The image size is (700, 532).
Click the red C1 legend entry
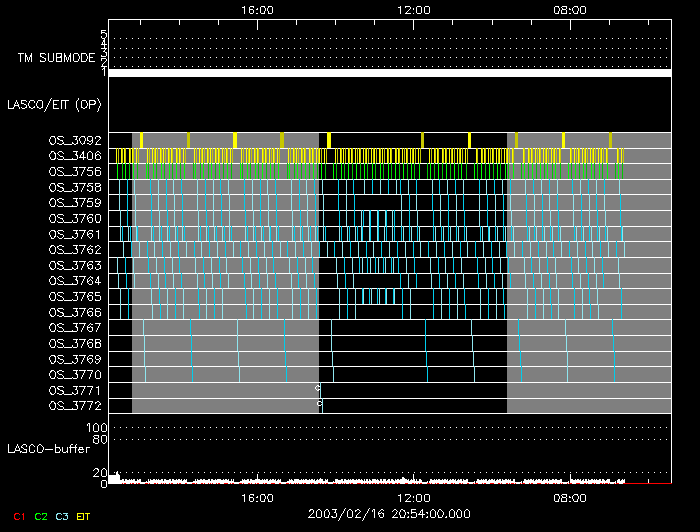click(x=18, y=515)
